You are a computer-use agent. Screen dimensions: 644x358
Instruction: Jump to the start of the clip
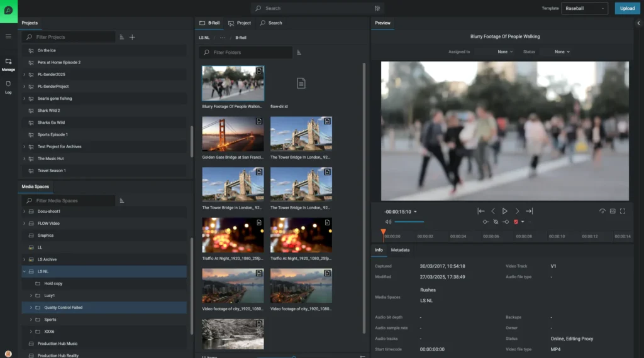point(481,211)
